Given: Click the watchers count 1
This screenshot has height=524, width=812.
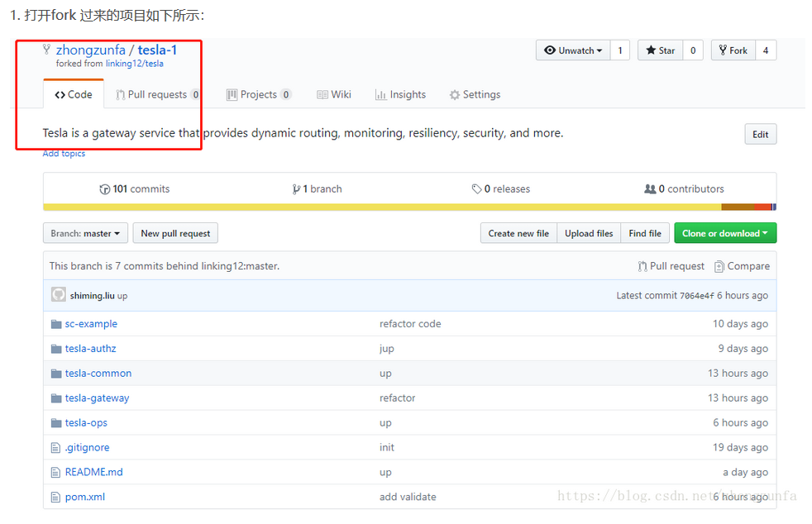Looking at the screenshot, I should pos(620,50).
